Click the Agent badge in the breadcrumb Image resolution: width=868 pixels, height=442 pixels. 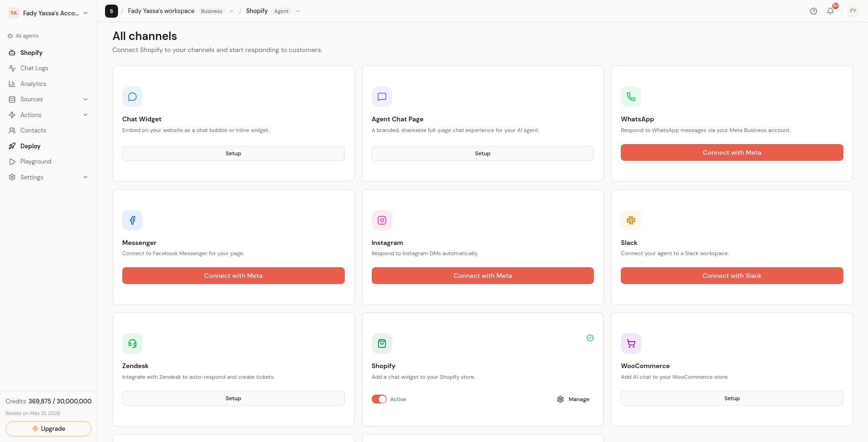pos(281,11)
